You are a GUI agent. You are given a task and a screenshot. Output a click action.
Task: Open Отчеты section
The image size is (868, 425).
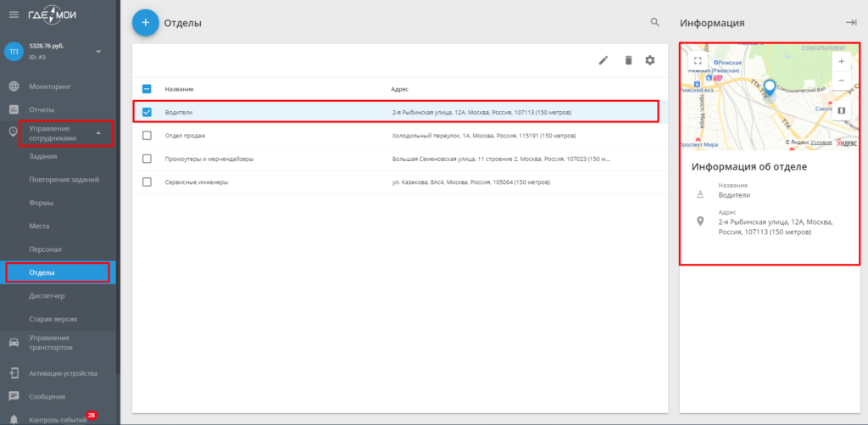pos(42,109)
